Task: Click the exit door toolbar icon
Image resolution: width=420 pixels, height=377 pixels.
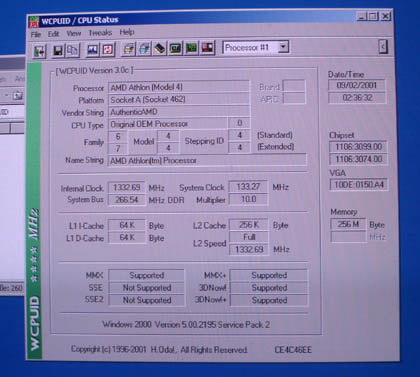Action: [39, 51]
